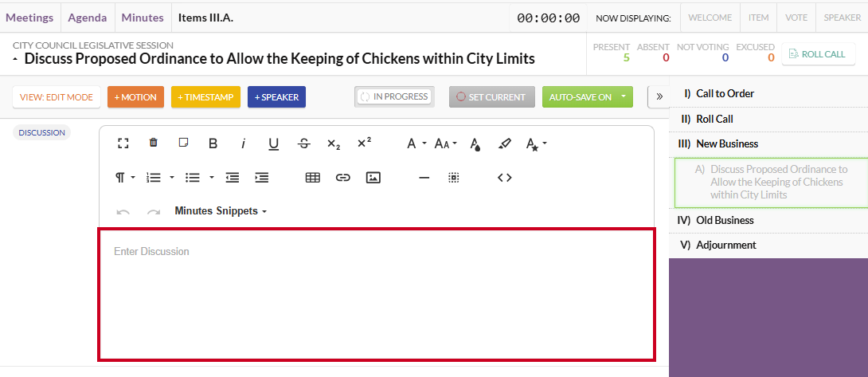
Task: Display the WELCOME screen
Action: 710,18
